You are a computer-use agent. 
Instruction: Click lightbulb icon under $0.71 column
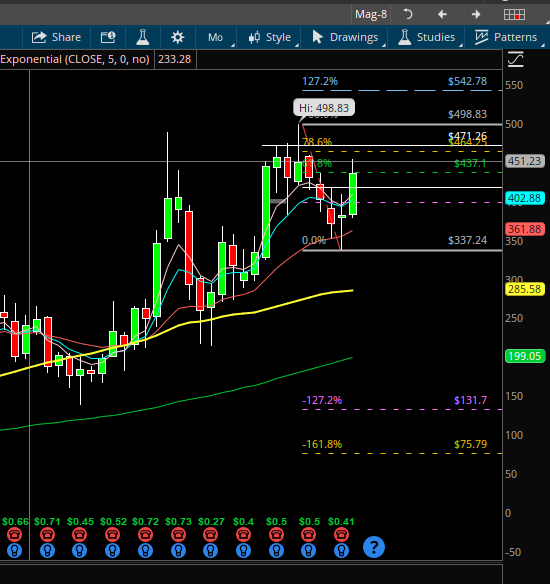click(47, 550)
